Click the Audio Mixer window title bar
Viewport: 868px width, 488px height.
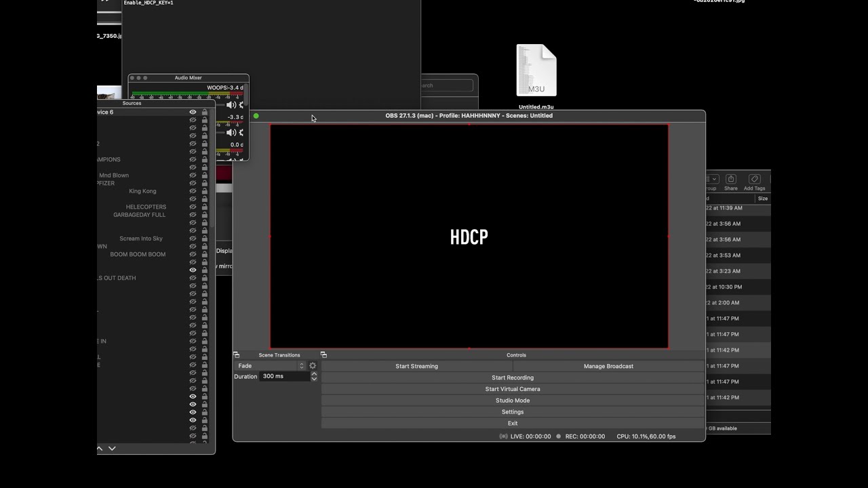pos(189,78)
